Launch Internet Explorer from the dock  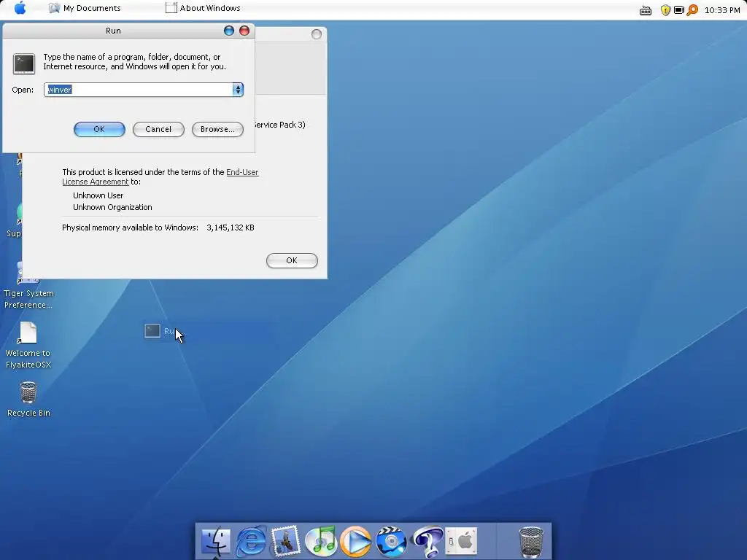click(x=251, y=541)
